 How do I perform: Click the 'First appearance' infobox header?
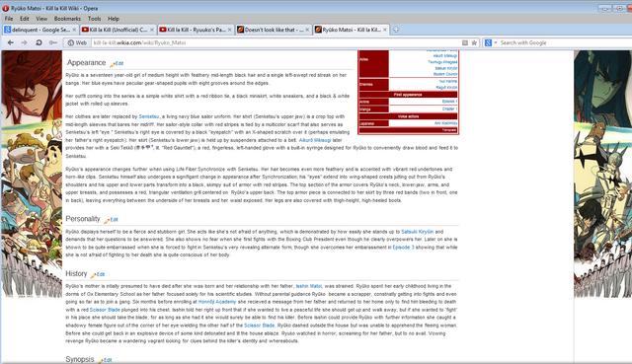408,95
